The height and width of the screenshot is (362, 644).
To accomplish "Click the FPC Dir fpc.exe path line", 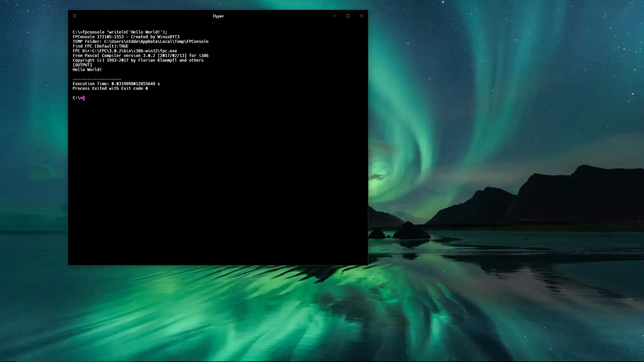I will tap(125, 51).
